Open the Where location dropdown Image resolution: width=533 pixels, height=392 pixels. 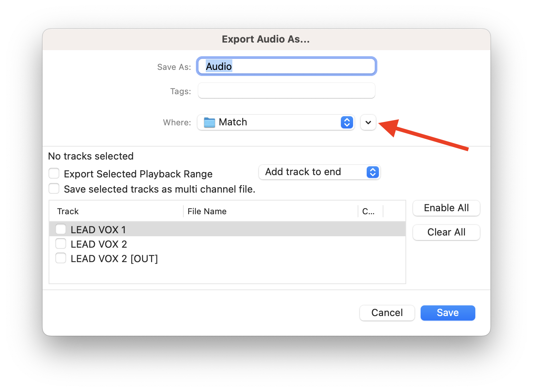[x=275, y=122]
